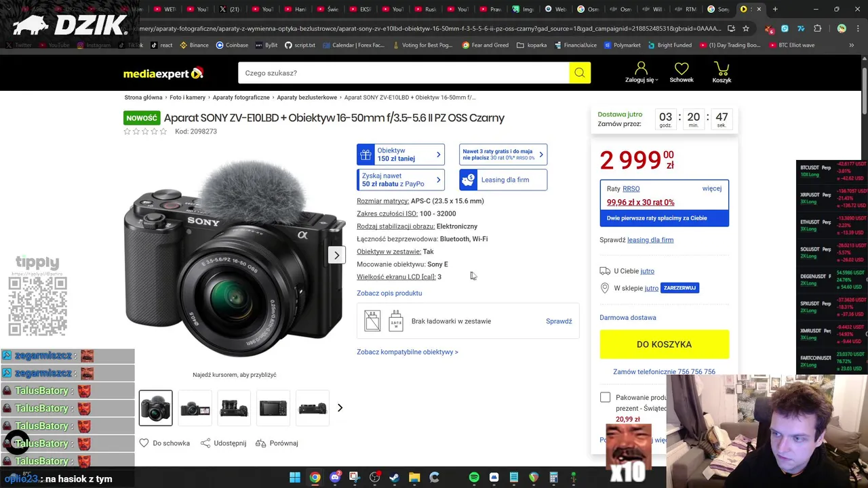Click the Sprawdź charger info link
Screen dimensions: 868x488
559,321
